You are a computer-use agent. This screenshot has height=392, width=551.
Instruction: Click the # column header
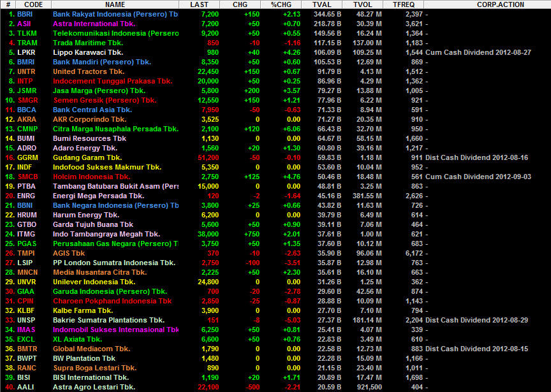tap(8, 4)
